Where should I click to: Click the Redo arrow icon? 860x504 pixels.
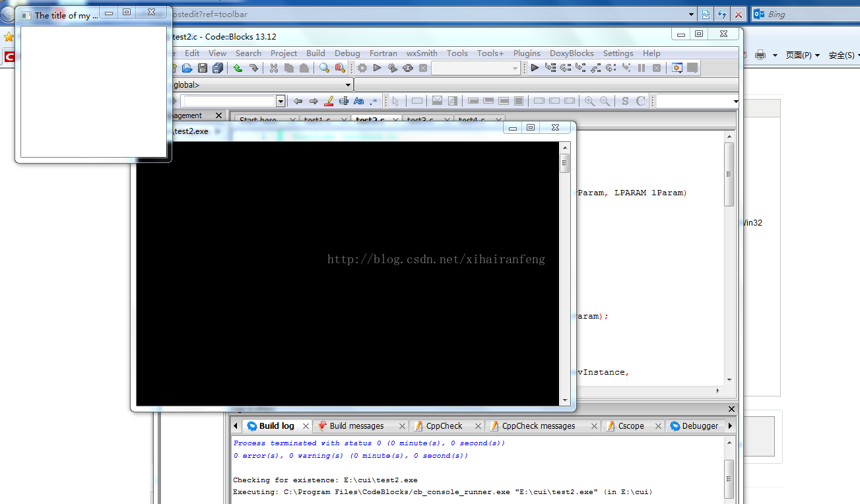(253, 68)
